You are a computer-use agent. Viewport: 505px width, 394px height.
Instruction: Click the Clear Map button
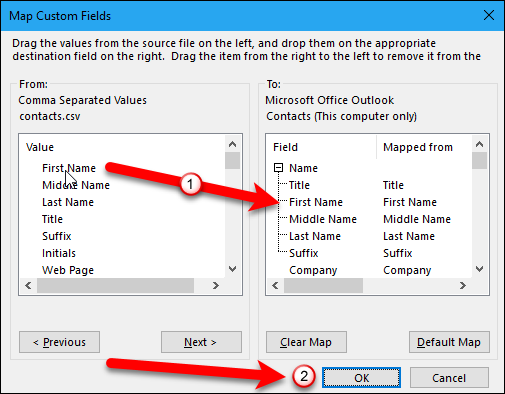(x=306, y=342)
